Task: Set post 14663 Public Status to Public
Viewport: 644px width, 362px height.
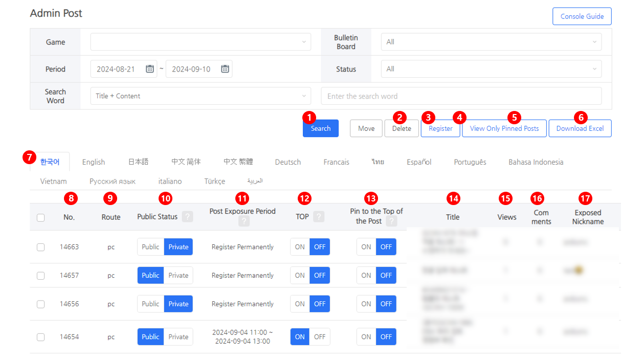Action: [150, 247]
